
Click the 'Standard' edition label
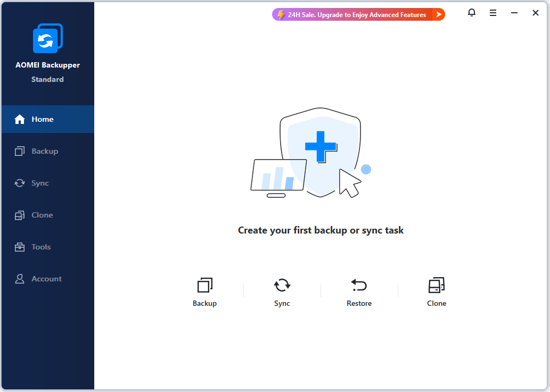click(48, 79)
